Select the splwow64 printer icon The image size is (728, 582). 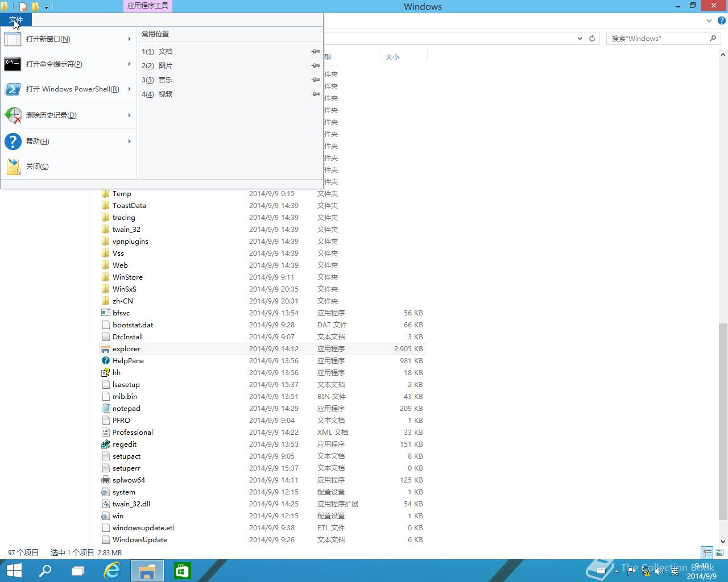coord(105,480)
